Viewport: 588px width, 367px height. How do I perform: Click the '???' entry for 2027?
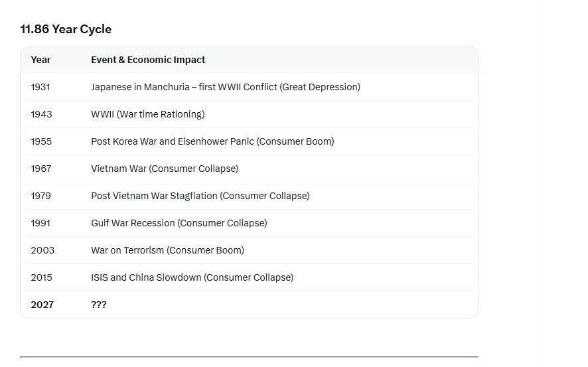pos(99,305)
